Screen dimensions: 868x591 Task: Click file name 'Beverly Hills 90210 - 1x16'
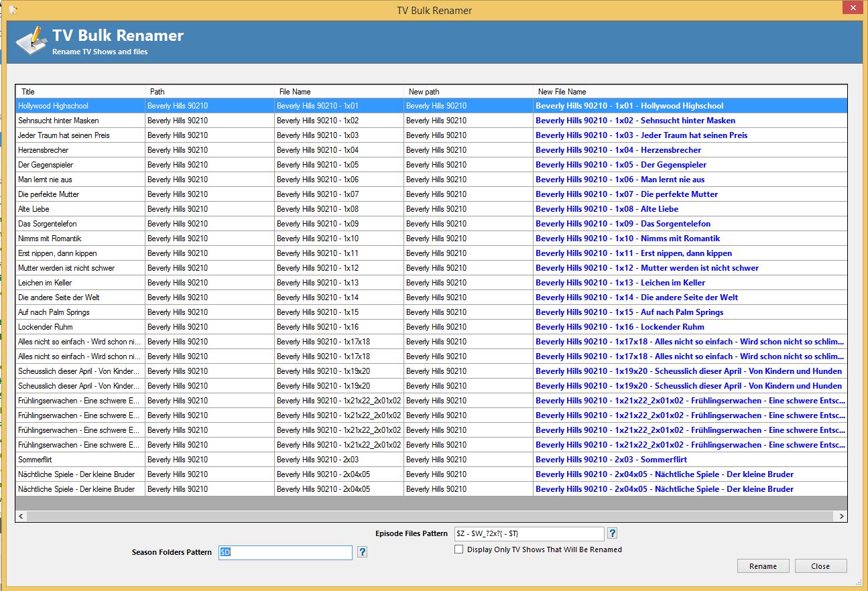click(x=339, y=327)
